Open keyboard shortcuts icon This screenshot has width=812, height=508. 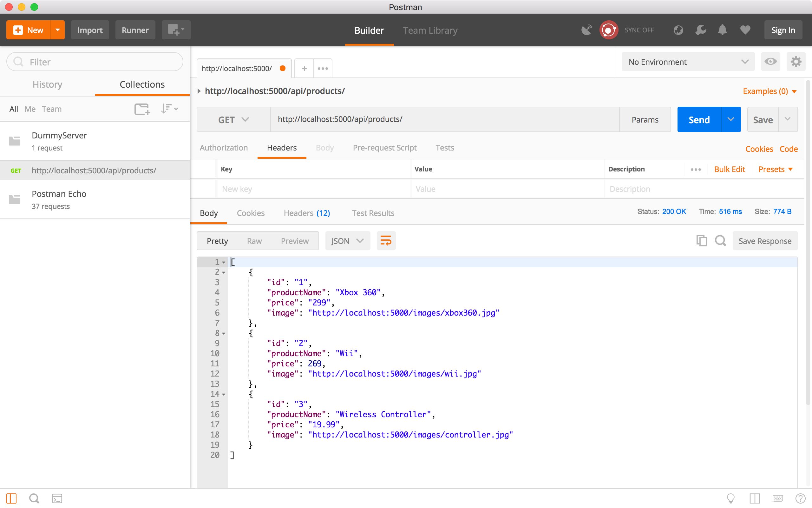[x=777, y=498]
